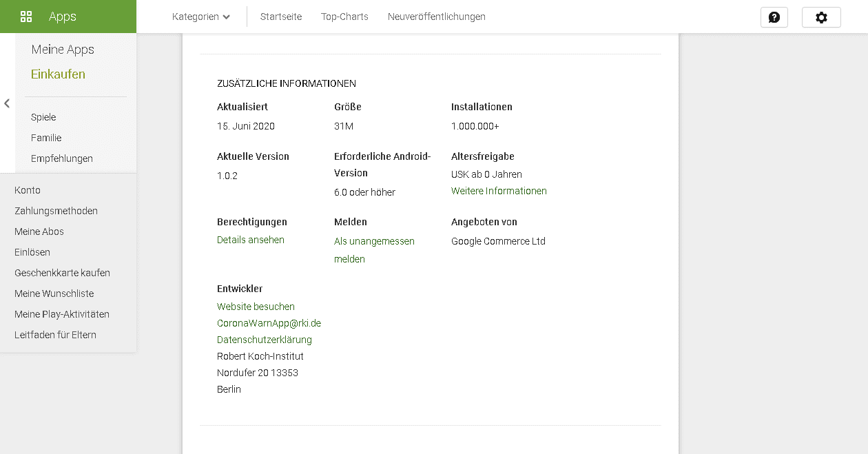Click 'Erforderliche Android-Version' label
This screenshot has width=868, height=454.
382,165
